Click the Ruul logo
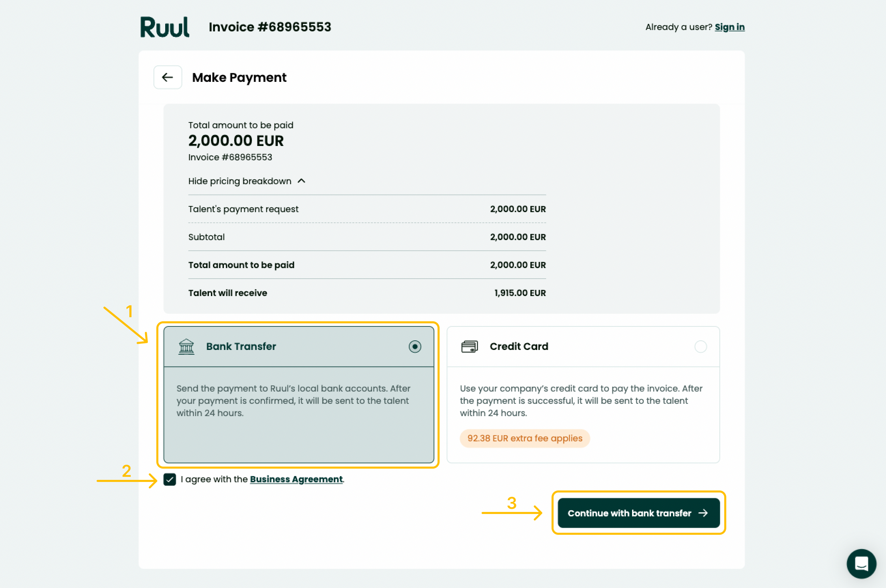The width and height of the screenshot is (886, 588). 165,27
